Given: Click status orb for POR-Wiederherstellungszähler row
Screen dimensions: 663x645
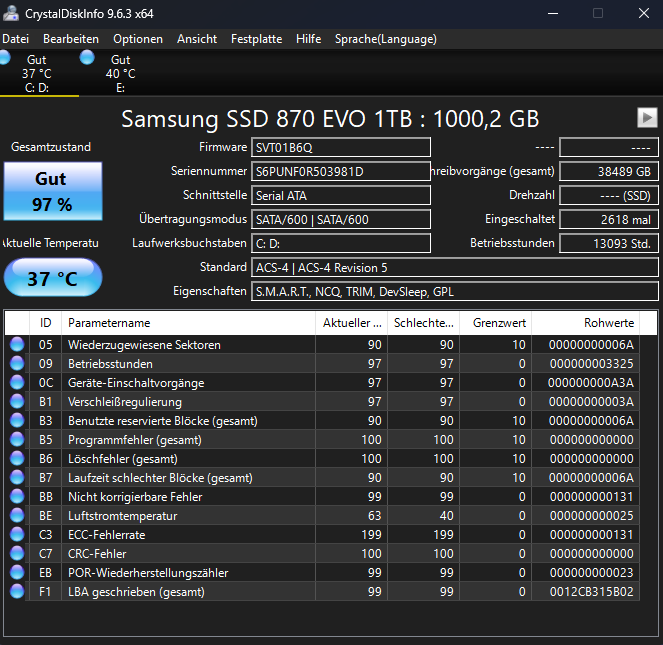Looking at the screenshot, I should point(17,572).
